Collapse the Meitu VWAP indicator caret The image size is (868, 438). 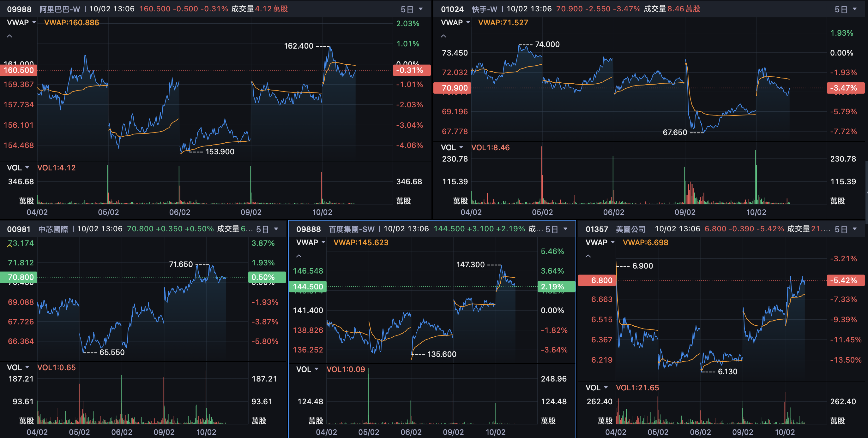click(x=588, y=256)
